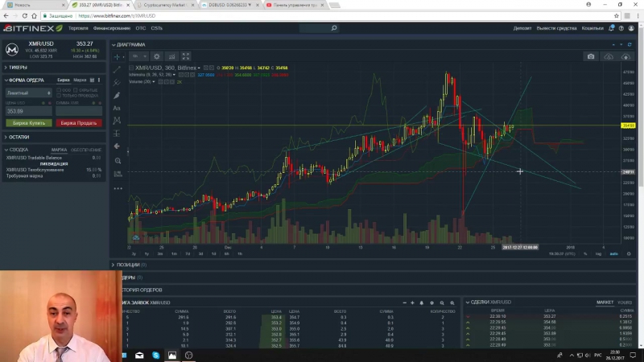Open chart settings gear in top toolbar
644x362 pixels.
tap(156, 56)
